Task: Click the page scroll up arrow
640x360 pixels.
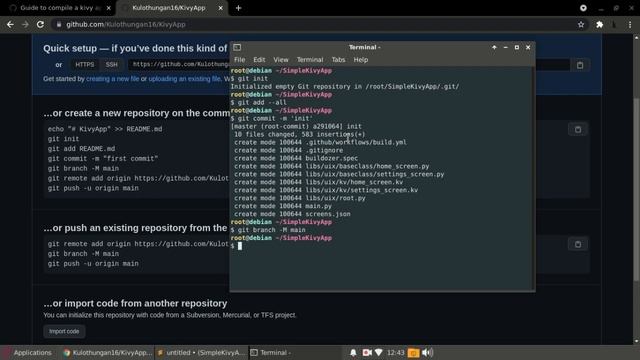Action: point(636,37)
